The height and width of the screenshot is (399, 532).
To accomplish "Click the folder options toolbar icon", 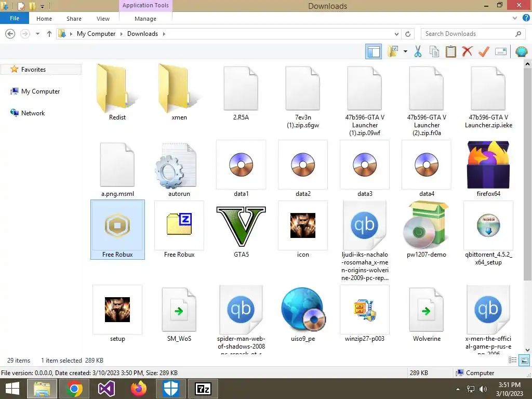I will (393, 51).
